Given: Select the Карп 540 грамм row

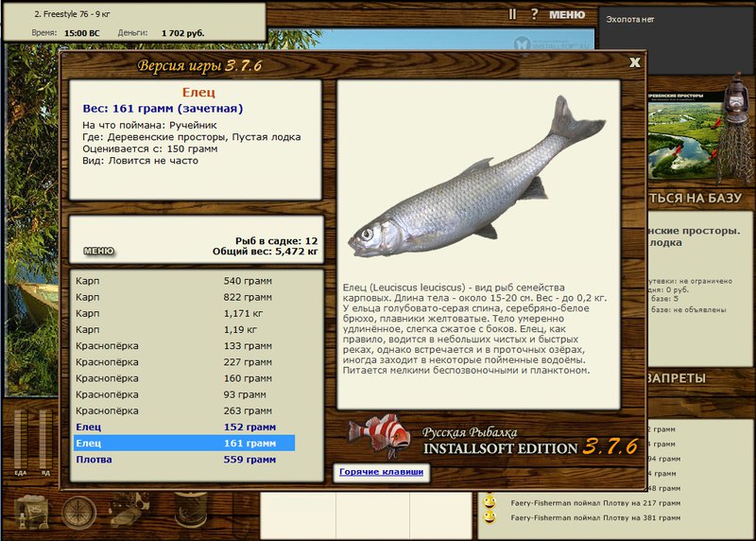Looking at the screenshot, I should (x=184, y=281).
